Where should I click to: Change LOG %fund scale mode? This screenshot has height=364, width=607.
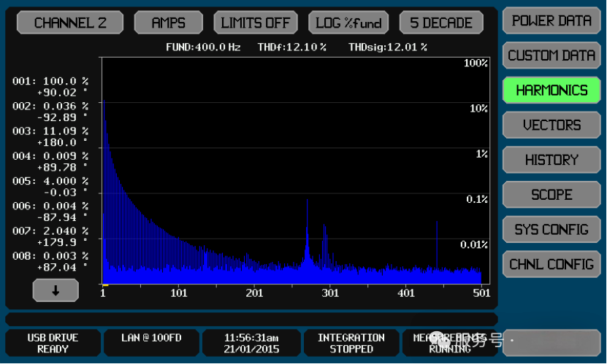click(348, 23)
